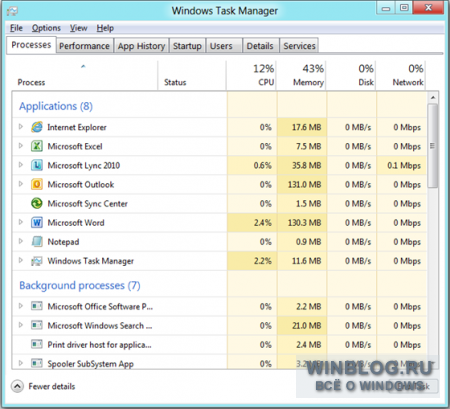Select the Microsoft Sync Center row name
The width and height of the screenshot is (450, 409).
(x=87, y=204)
